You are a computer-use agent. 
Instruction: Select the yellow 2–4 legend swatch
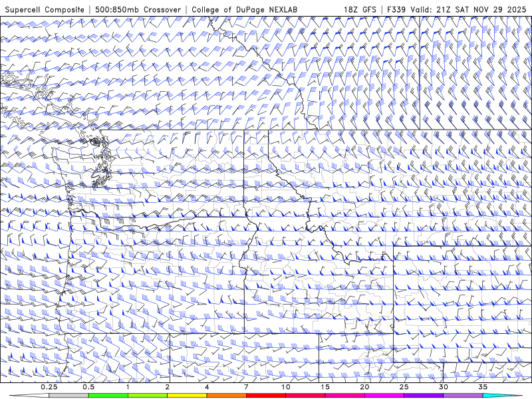(187, 396)
